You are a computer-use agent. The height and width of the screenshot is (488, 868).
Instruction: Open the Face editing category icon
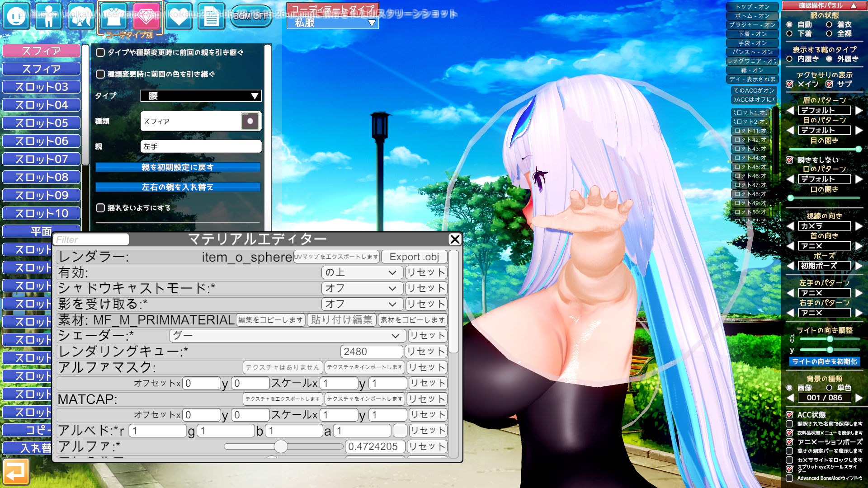pos(16,16)
